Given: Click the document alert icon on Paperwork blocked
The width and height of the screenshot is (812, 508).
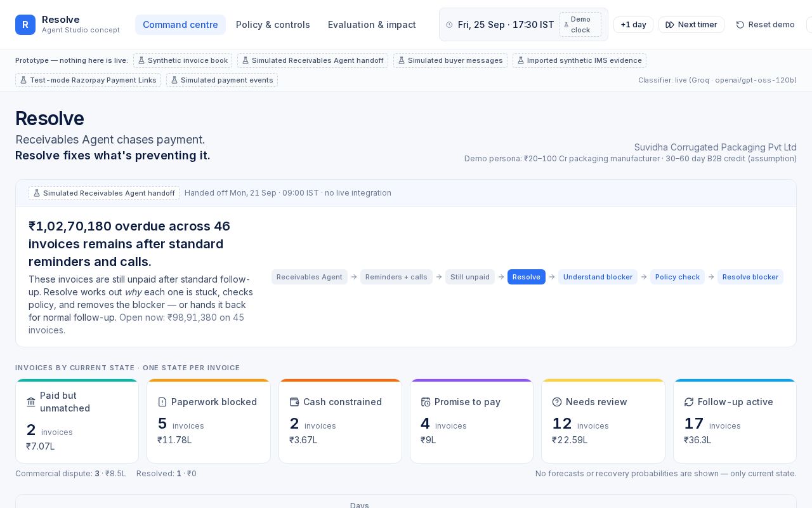Looking at the screenshot, I should click(162, 402).
